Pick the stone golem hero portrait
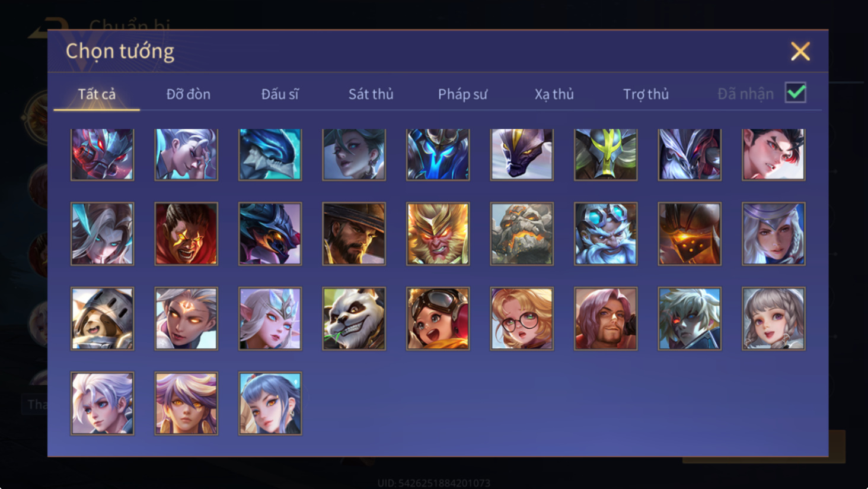This screenshot has width=868, height=489. point(522,234)
